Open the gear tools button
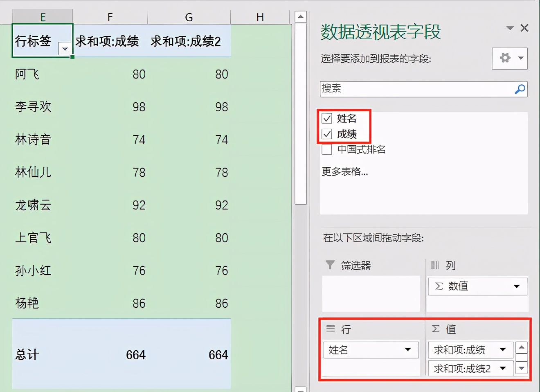 click(x=509, y=58)
